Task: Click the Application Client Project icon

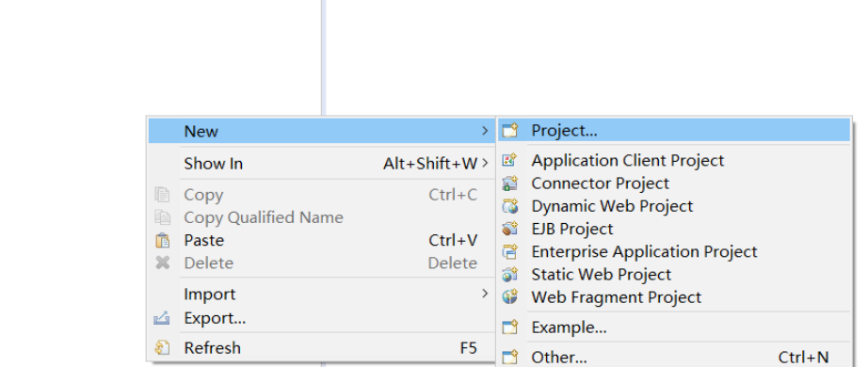Action: pos(510,161)
